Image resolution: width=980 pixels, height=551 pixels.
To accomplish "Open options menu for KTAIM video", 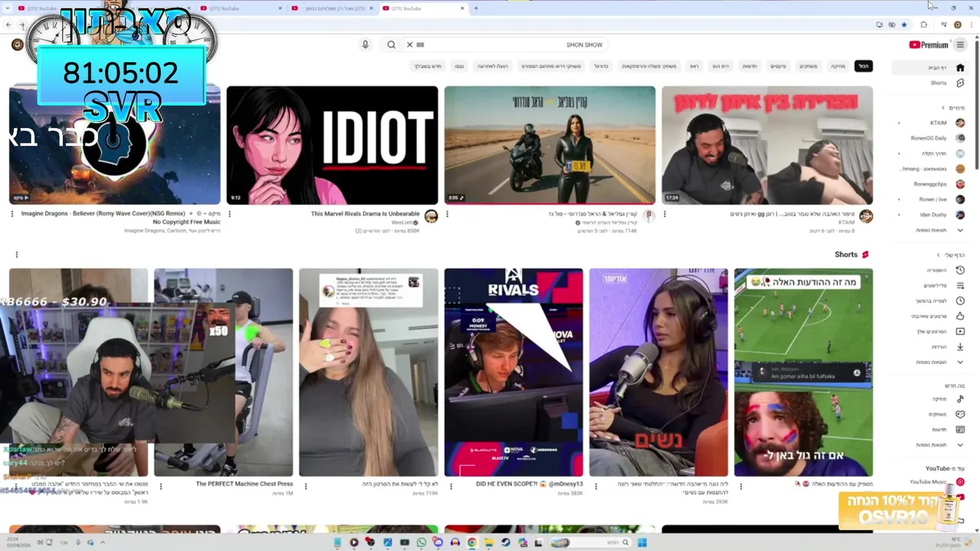I will pyautogui.click(x=665, y=214).
